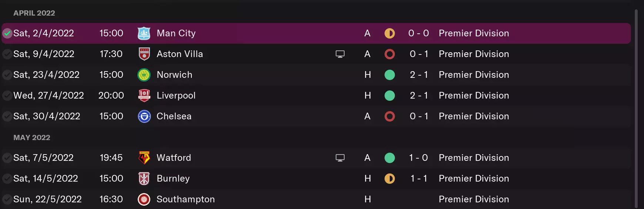Click the draw indicator on Burnley row
Image resolution: width=644 pixels, height=209 pixels.
pos(389,179)
